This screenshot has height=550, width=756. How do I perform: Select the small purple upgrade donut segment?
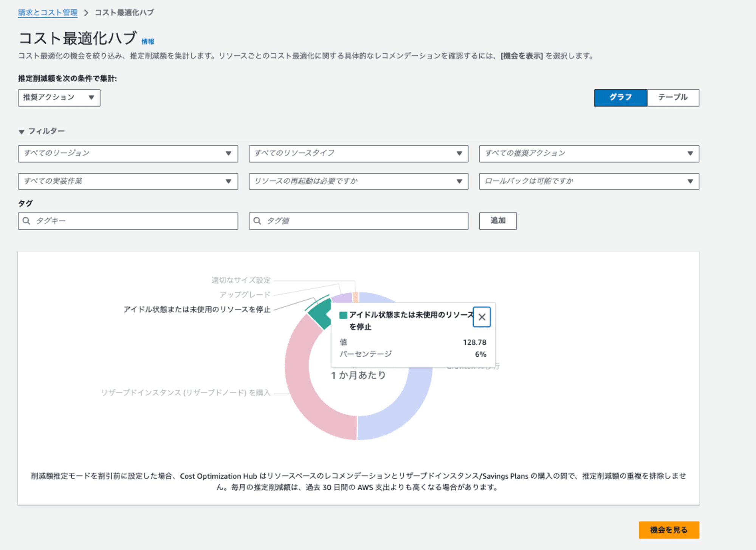[x=343, y=298]
